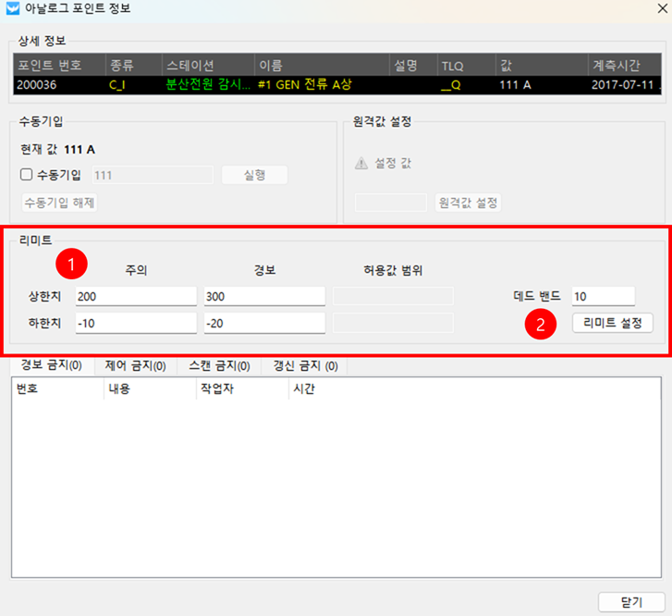Select the 스캔 금지(0) tab
This screenshot has width=672, height=616.
pos(220,366)
